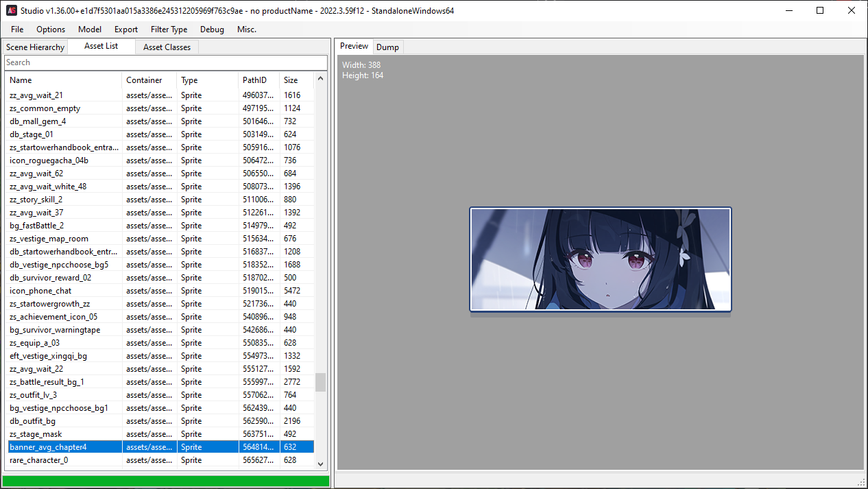The width and height of the screenshot is (868, 489).
Task: Select the zs_startowerhandbook_entra... asset
Action: coord(160,147)
